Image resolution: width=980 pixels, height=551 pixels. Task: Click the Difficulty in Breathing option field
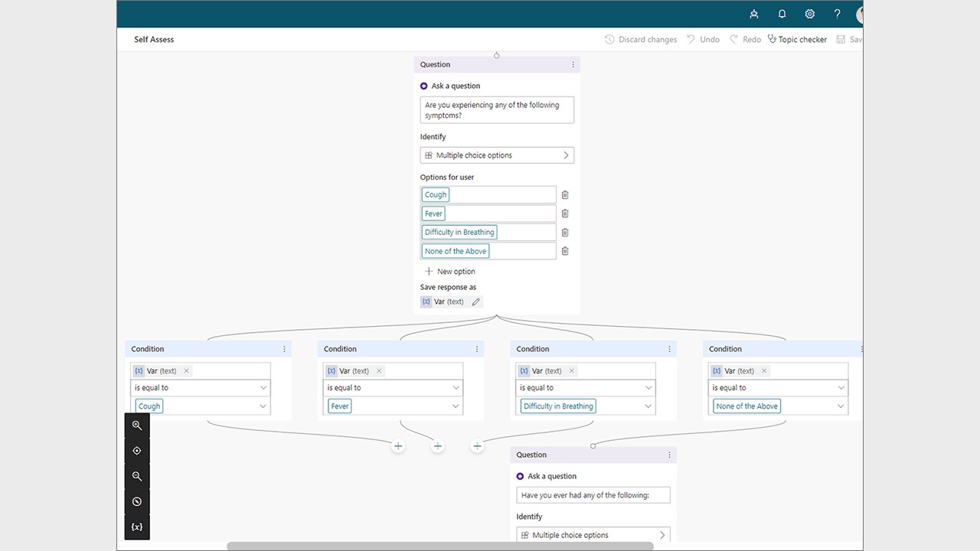[x=488, y=233]
